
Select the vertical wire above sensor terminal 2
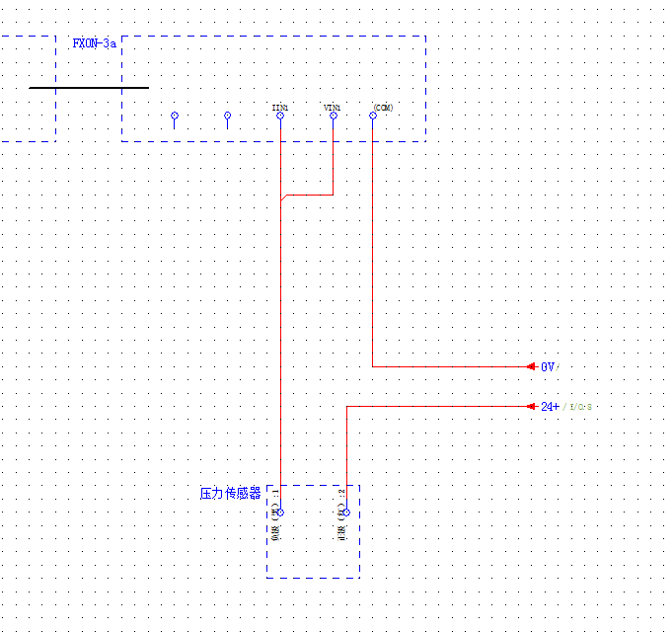[x=345, y=454]
